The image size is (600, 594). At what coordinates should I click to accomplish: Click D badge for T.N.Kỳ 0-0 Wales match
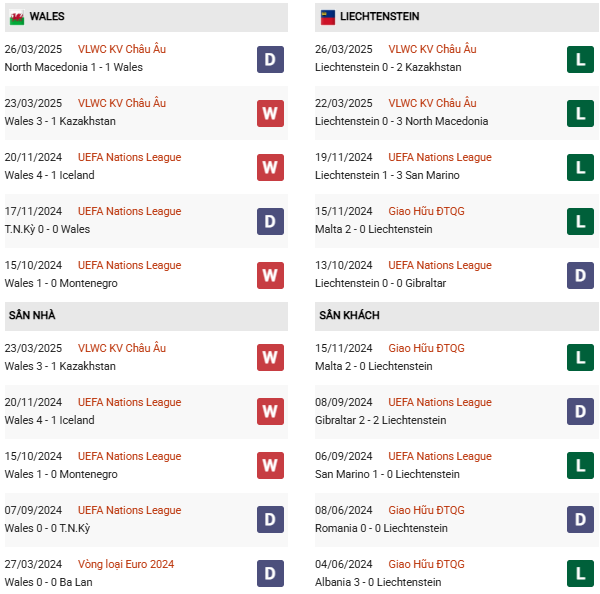click(270, 221)
